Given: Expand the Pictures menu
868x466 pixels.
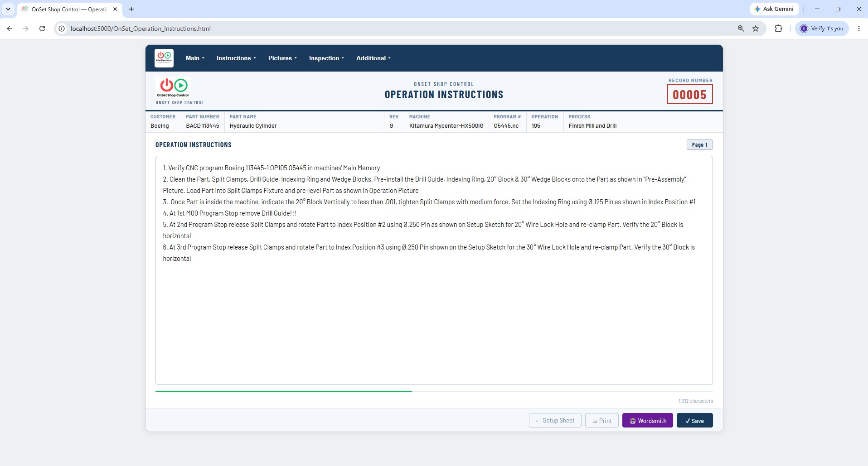Looking at the screenshot, I should tap(282, 58).
